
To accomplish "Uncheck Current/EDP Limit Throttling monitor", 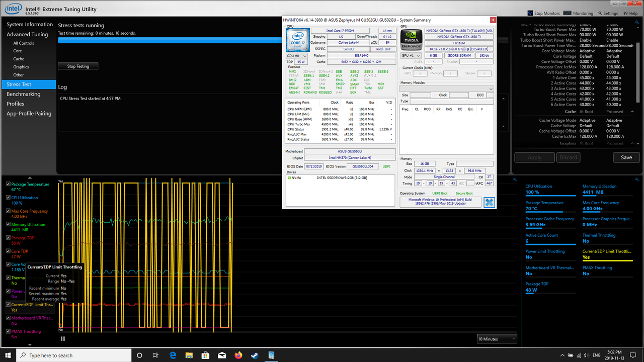I will coord(8,304).
